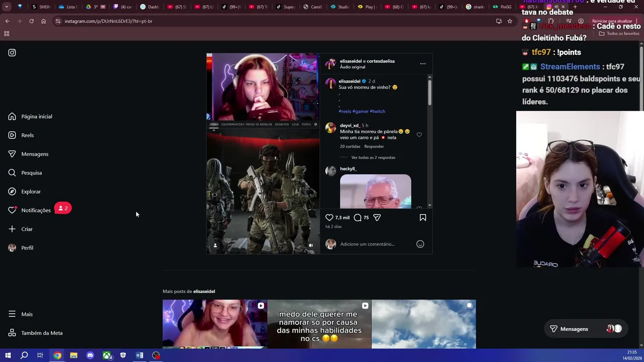Viewport: 644px width, 362px height.
Task: Open heckyll_ commenter profile
Action: tap(348, 169)
